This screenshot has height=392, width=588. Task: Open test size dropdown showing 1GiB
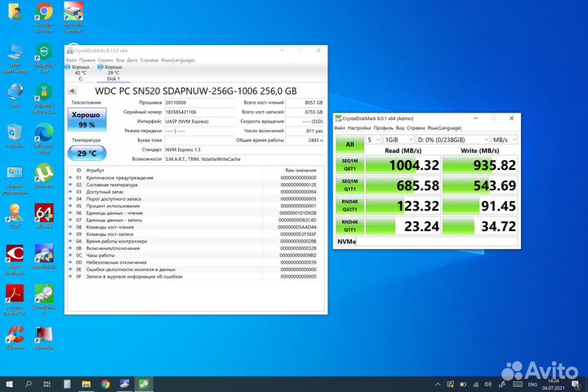point(399,140)
